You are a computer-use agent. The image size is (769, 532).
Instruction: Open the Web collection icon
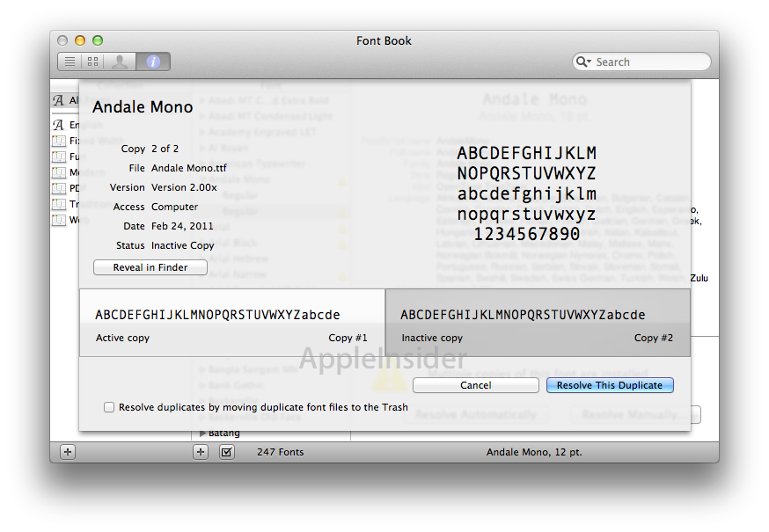[59, 220]
